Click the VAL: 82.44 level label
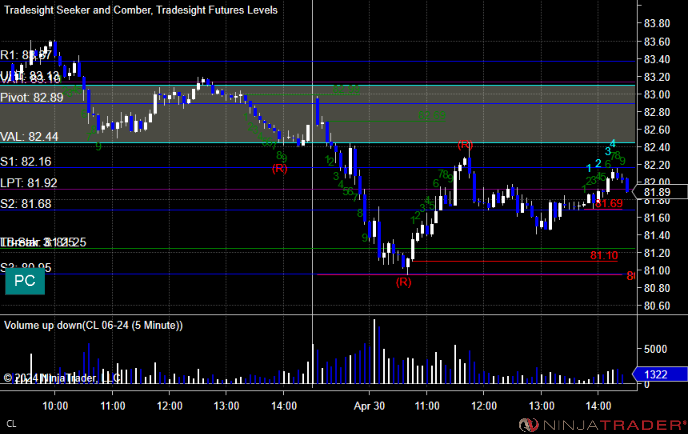The height and width of the screenshot is (434, 688). click(x=29, y=136)
